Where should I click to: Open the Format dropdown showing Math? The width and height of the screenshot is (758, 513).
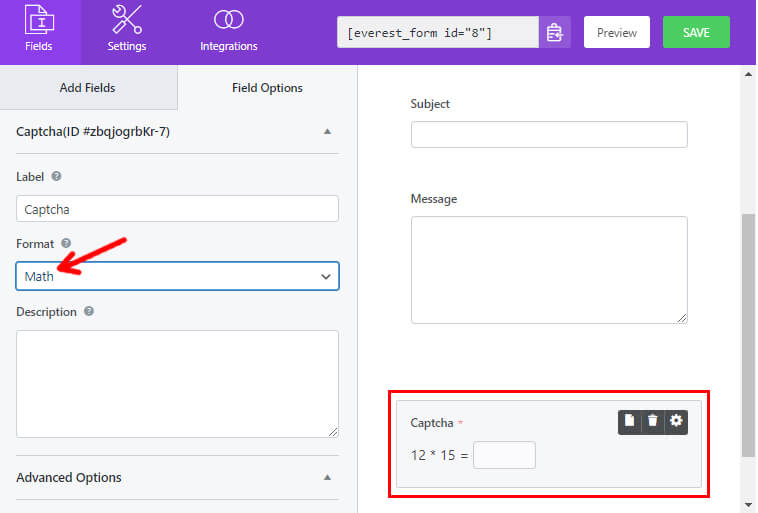(x=177, y=276)
